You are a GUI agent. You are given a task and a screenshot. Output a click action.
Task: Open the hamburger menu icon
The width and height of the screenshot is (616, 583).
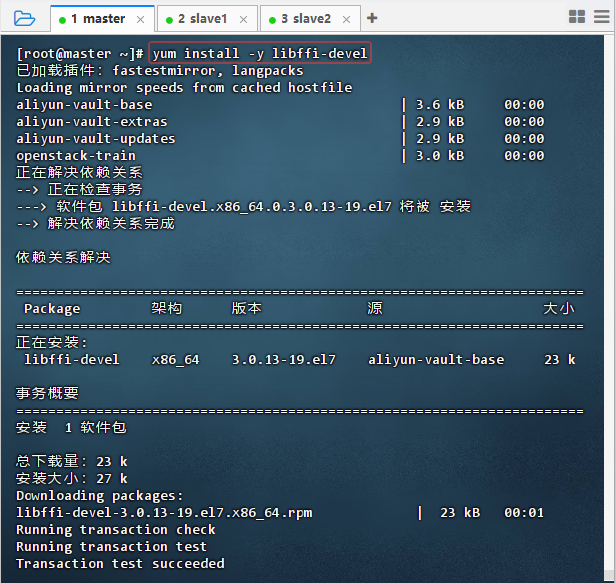click(x=601, y=16)
